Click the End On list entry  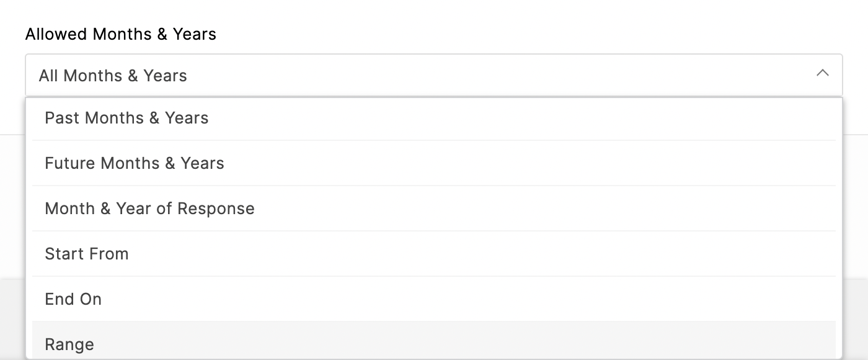coord(73,299)
